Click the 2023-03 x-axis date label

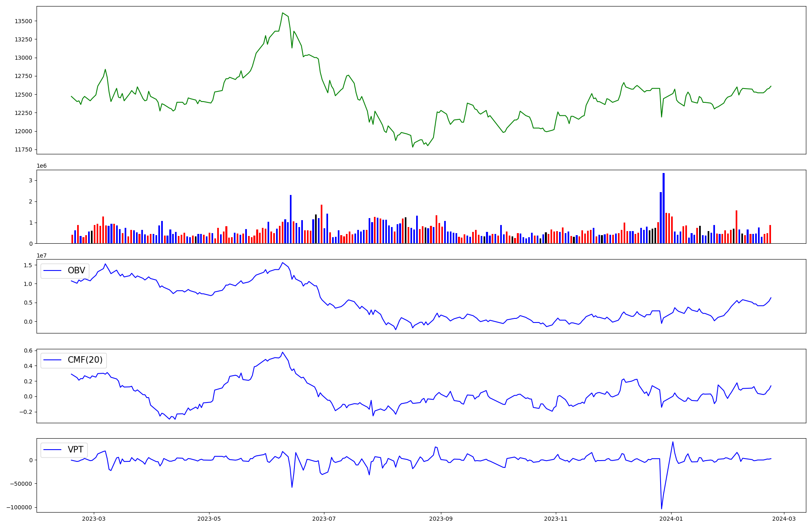coord(94,519)
